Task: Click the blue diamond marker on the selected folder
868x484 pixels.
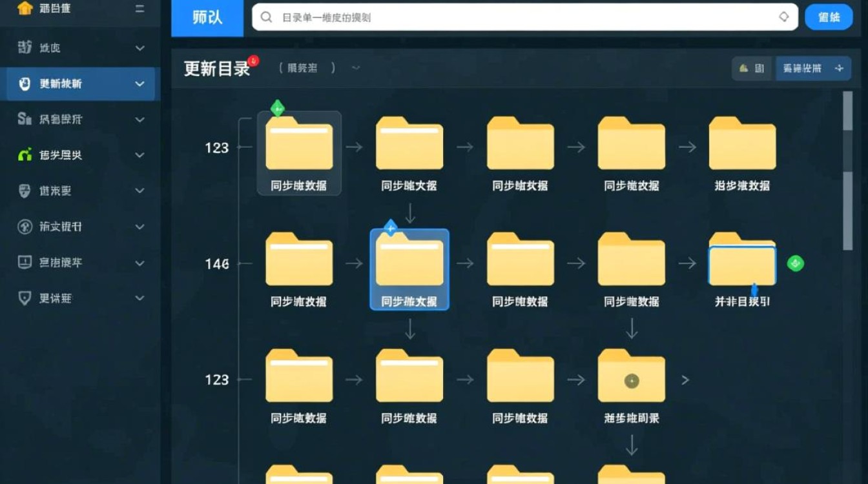Action: pyautogui.click(x=390, y=226)
